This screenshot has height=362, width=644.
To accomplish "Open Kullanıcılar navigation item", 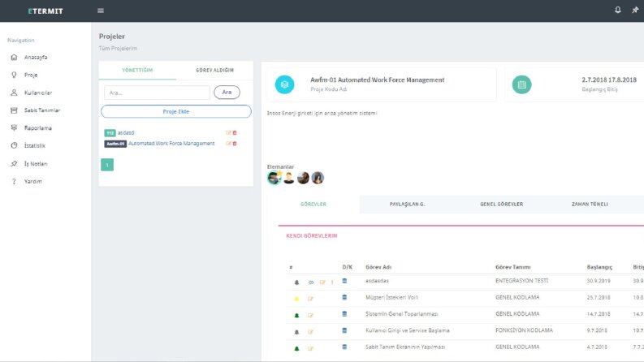I will (x=38, y=93).
